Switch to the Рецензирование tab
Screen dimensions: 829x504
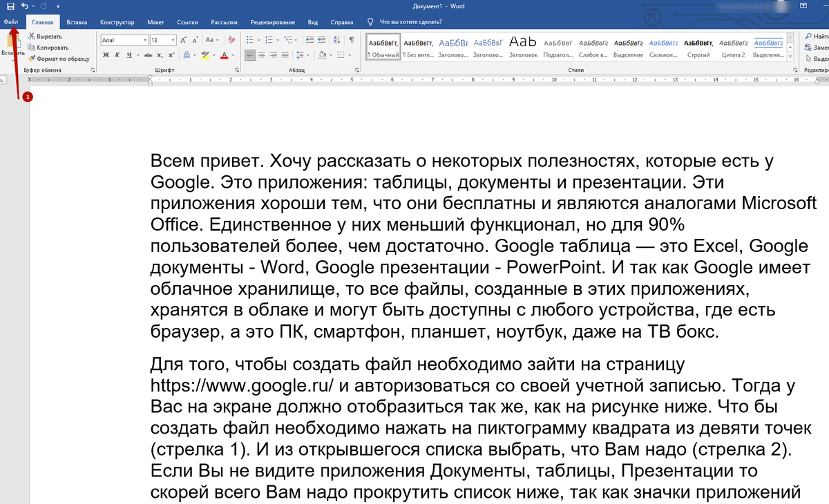click(x=272, y=22)
